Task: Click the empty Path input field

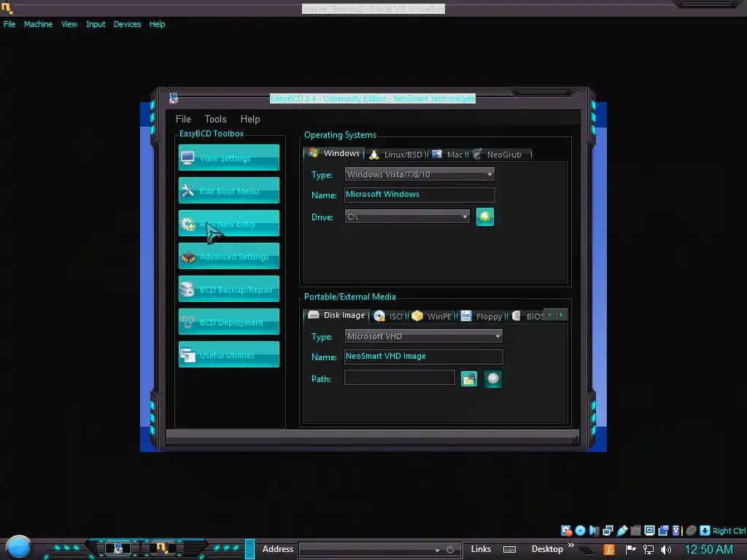Action: (x=399, y=378)
